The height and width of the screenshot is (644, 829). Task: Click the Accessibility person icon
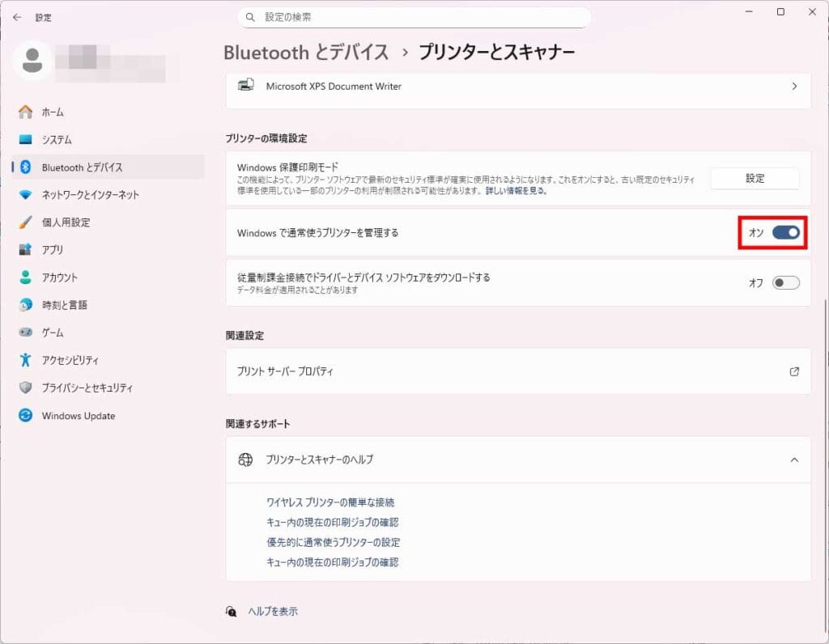point(26,360)
